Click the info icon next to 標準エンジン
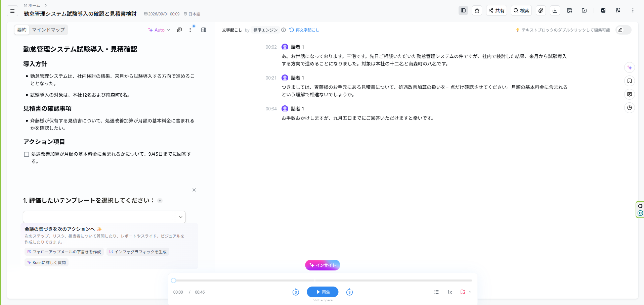This screenshot has width=644, height=305. [284, 30]
